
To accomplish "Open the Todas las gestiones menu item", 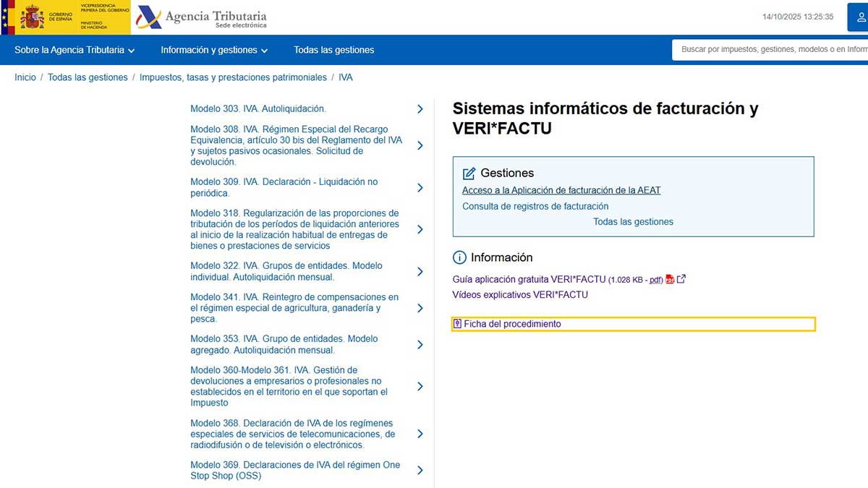I will [333, 50].
